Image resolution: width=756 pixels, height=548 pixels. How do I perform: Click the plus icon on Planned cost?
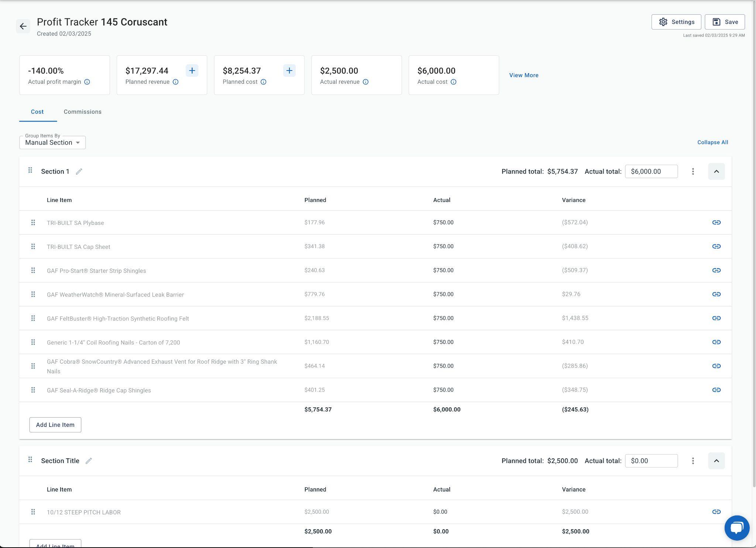coord(289,71)
